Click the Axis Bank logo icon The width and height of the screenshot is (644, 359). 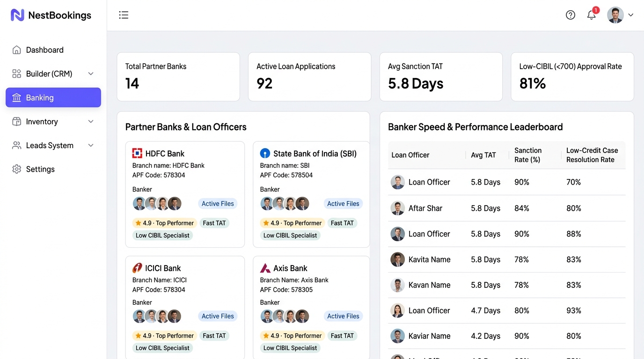(265, 268)
